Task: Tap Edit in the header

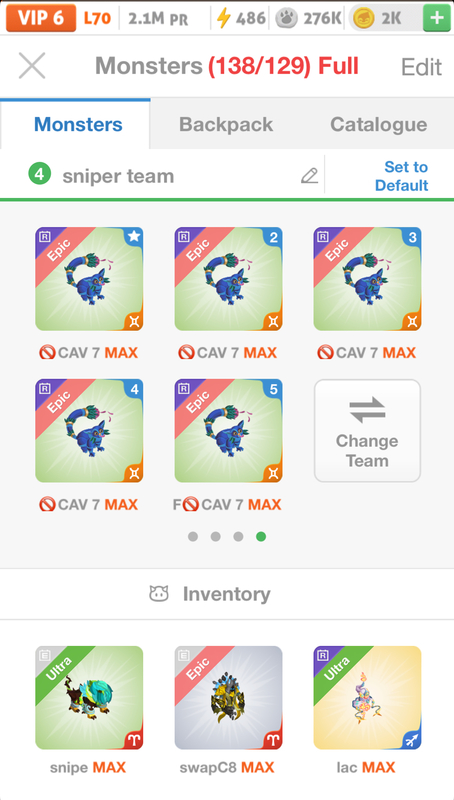Action: coord(421,67)
